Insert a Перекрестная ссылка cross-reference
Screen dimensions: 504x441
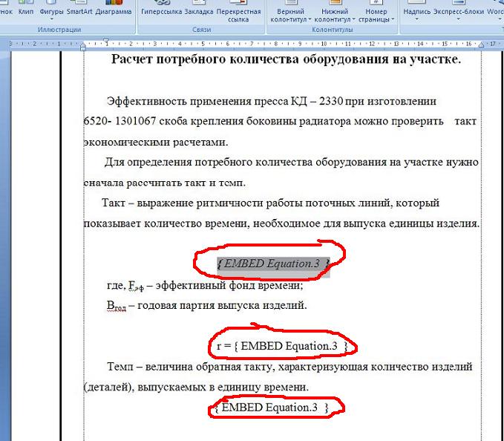238,12
